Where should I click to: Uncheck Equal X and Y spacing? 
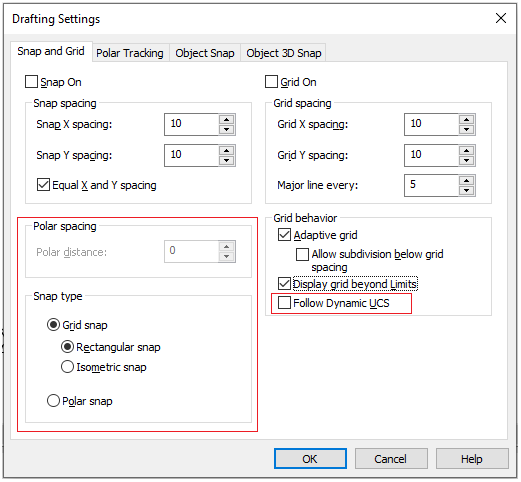pyautogui.click(x=43, y=185)
